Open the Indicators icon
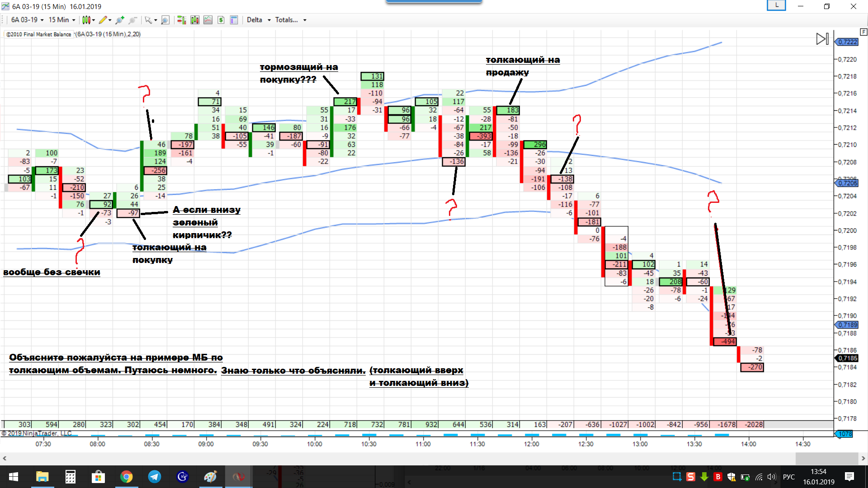 (195, 20)
